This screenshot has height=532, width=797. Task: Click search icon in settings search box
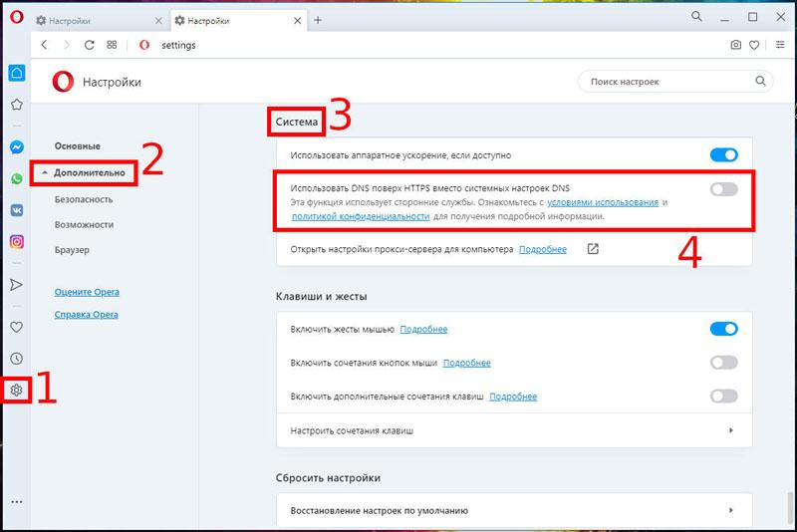pos(760,81)
